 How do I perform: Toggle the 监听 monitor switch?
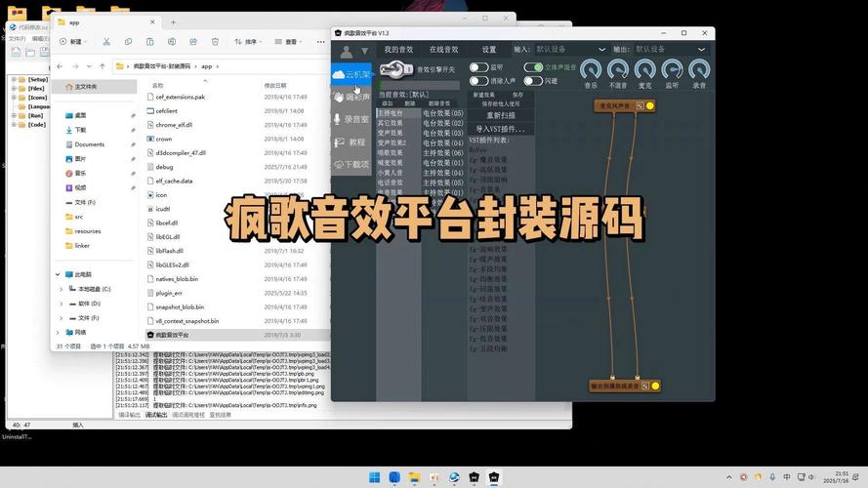coord(478,68)
